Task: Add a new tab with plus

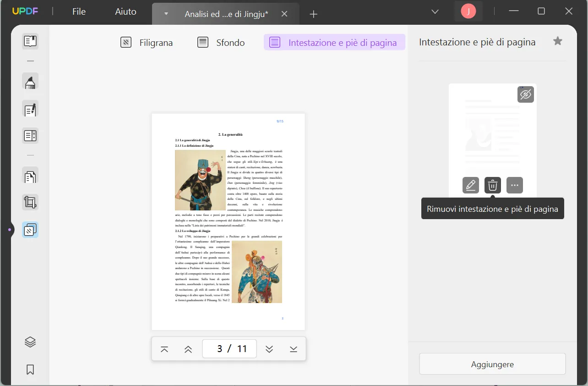Action: (313, 14)
